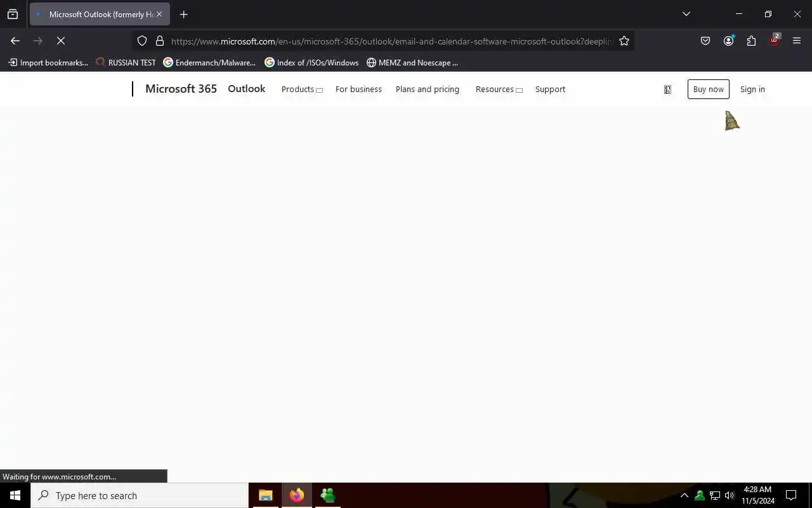Open the volume speaker icon
Viewport: 812px width, 508px height.
tap(730, 495)
